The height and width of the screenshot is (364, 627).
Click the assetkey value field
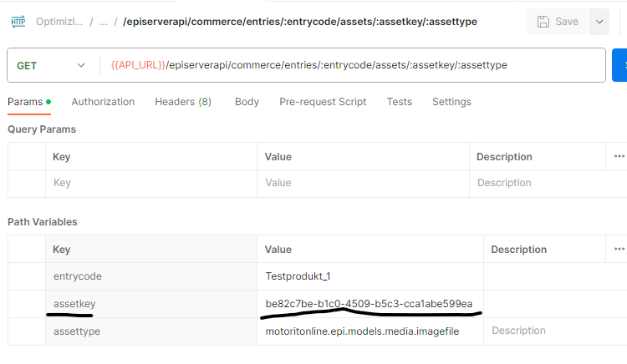click(x=369, y=303)
